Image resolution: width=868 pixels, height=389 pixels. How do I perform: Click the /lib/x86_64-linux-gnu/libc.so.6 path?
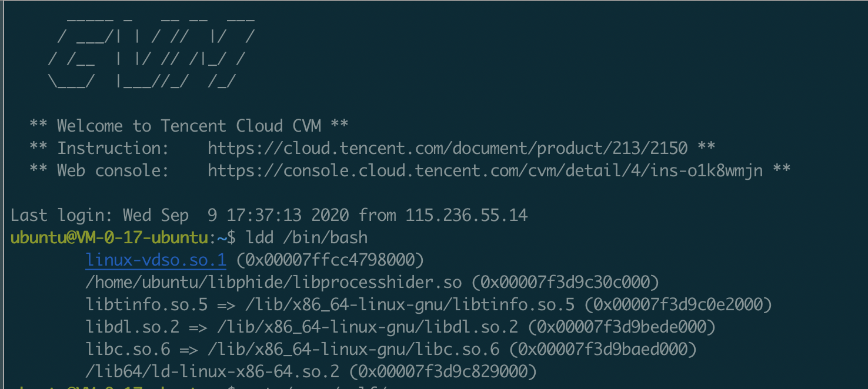[353, 349]
